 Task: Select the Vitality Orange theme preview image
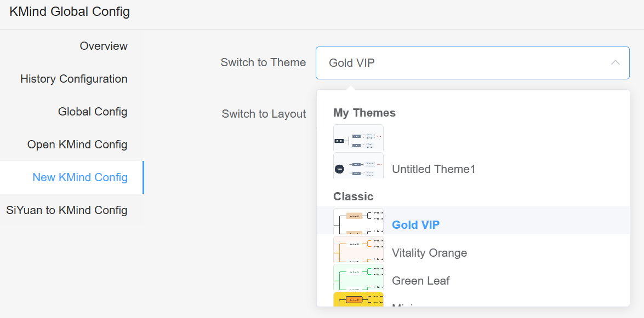click(358, 249)
